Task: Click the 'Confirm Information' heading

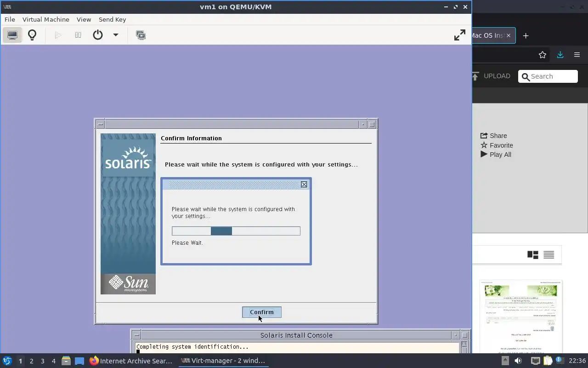Action: click(x=191, y=138)
